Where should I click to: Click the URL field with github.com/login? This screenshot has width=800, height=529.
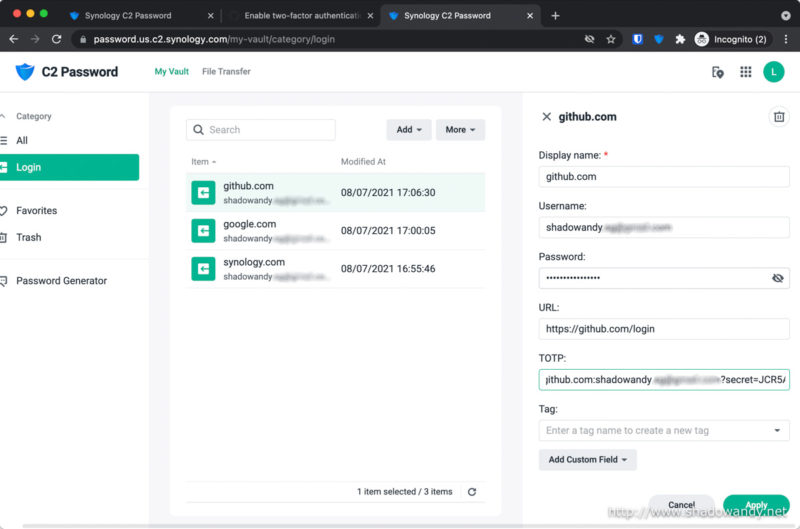pos(664,329)
